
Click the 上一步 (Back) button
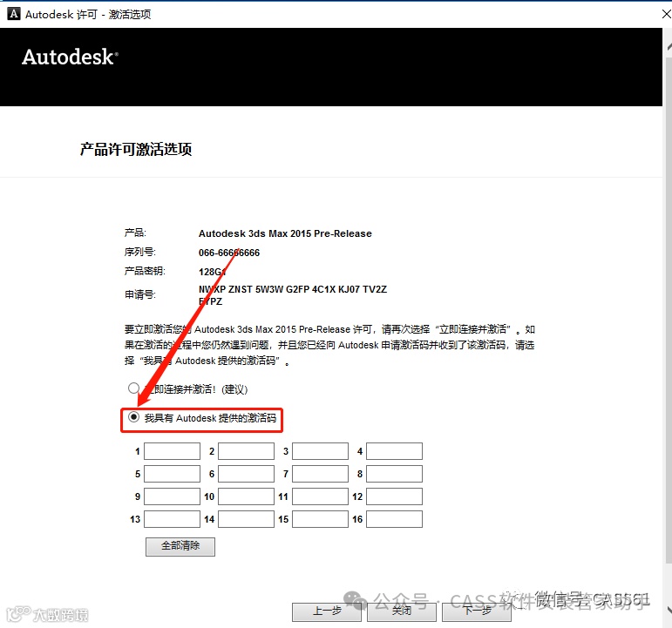pyautogui.click(x=327, y=611)
